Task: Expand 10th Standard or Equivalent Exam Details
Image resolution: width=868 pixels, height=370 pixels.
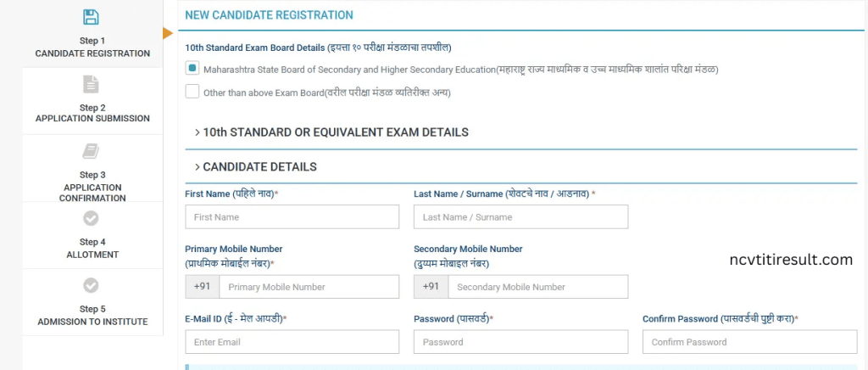Action: pyautogui.click(x=331, y=132)
